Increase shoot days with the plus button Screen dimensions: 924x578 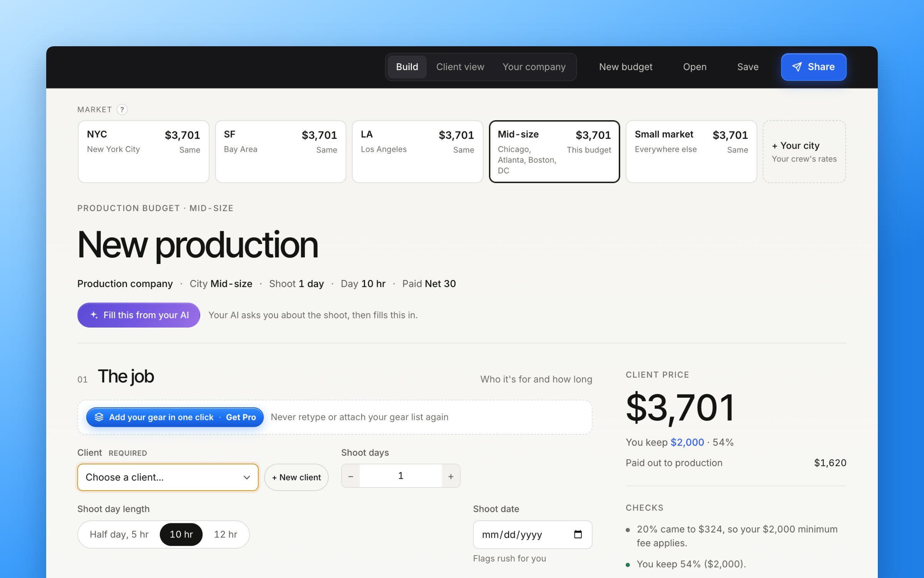[451, 476]
